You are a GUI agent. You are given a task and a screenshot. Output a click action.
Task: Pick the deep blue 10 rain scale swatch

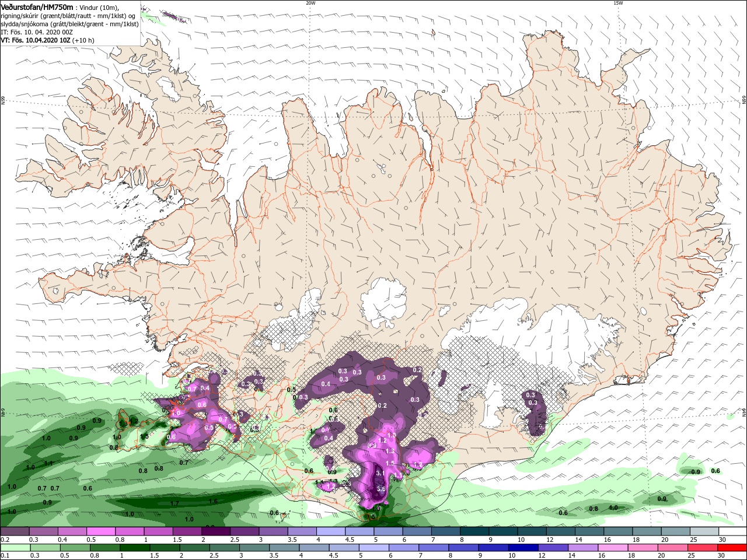[523, 548]
